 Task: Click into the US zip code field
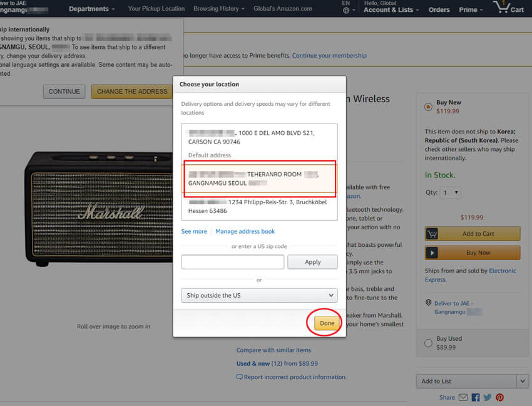(232, 262)
